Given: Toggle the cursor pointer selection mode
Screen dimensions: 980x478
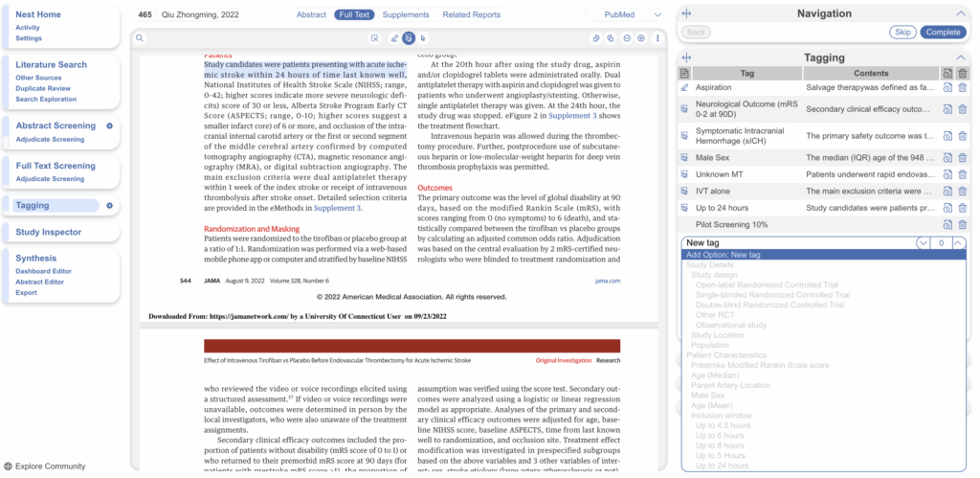Looking at the screenshot, I should (x=422, y=38).
